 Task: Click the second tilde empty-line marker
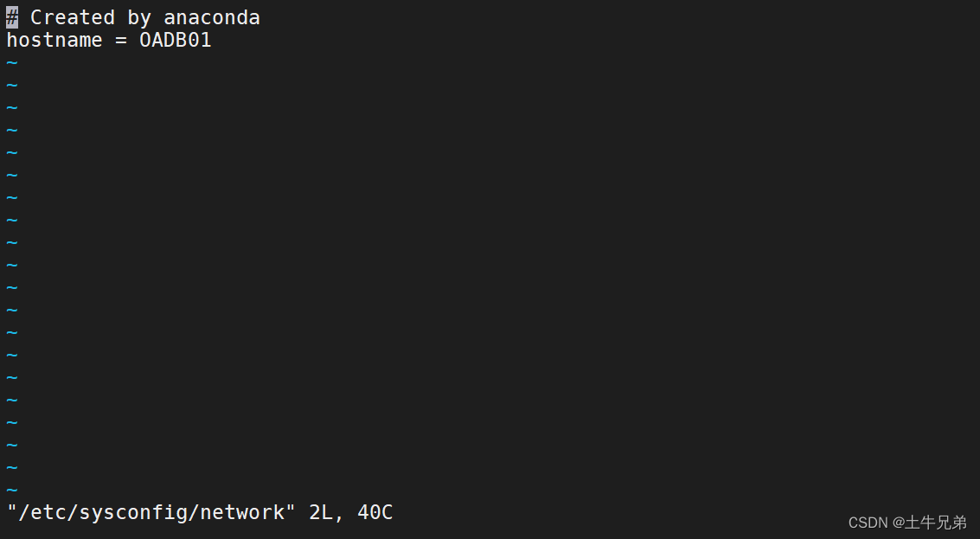tap(12, 85)
